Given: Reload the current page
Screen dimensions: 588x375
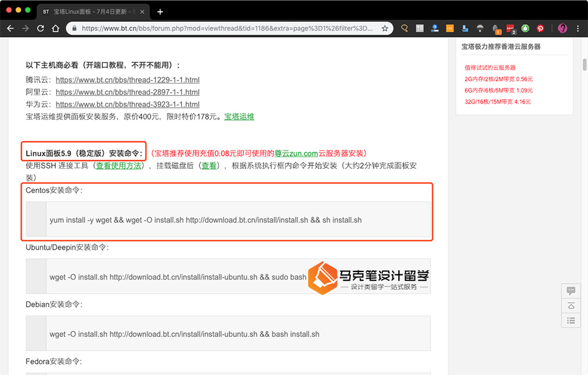Looking at the screenshot, I should [x=41, y=28].
